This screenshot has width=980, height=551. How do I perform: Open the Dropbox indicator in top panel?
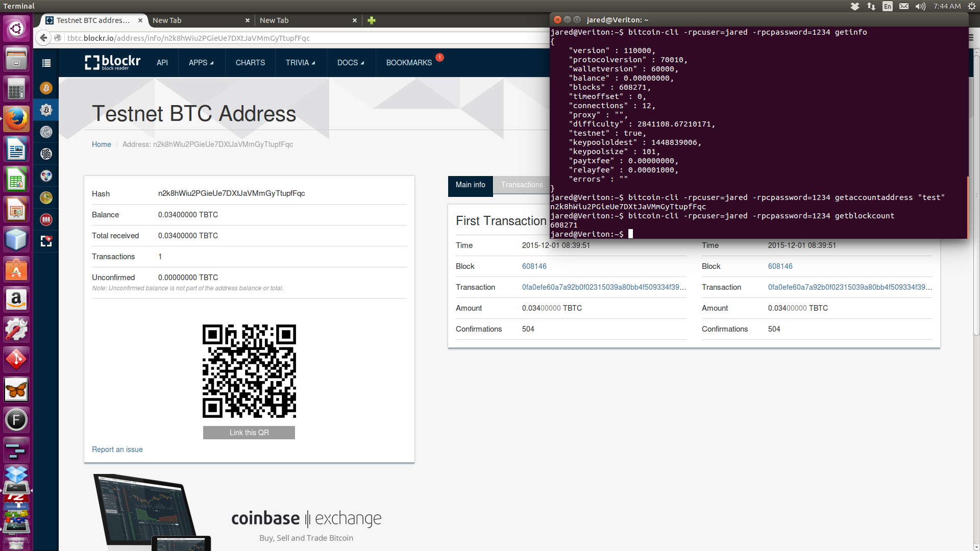pos(855,6)
